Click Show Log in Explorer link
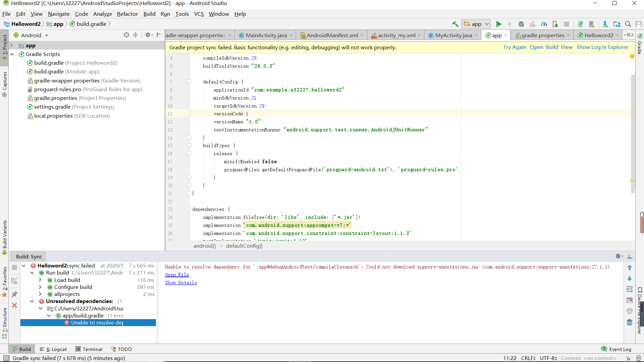This screenshot has height=362, width=644. (602, 47)
